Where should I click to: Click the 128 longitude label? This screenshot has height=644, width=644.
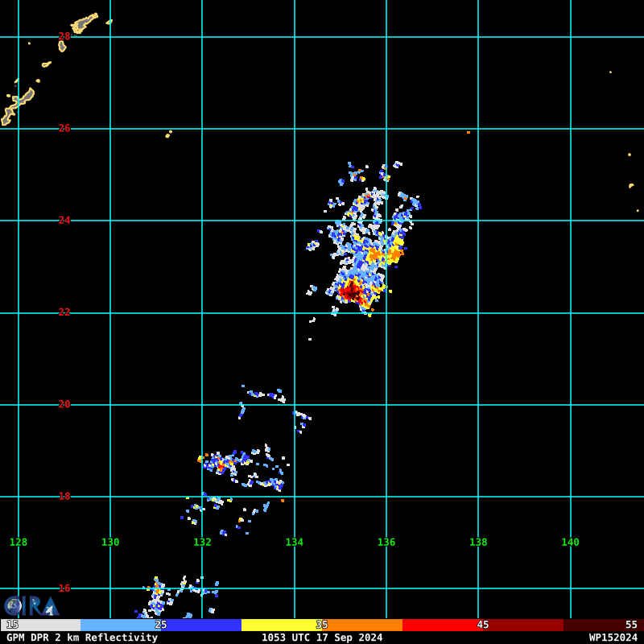[18, 542]
